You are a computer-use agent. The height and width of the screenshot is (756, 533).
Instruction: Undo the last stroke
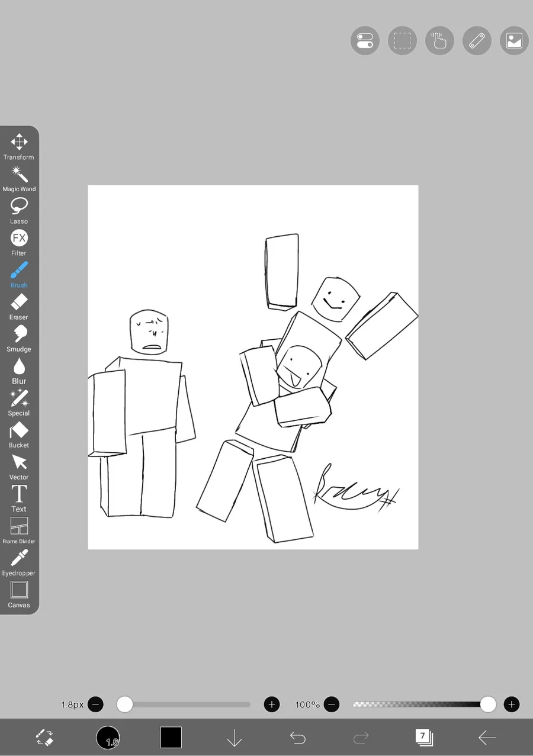[297, 737]
